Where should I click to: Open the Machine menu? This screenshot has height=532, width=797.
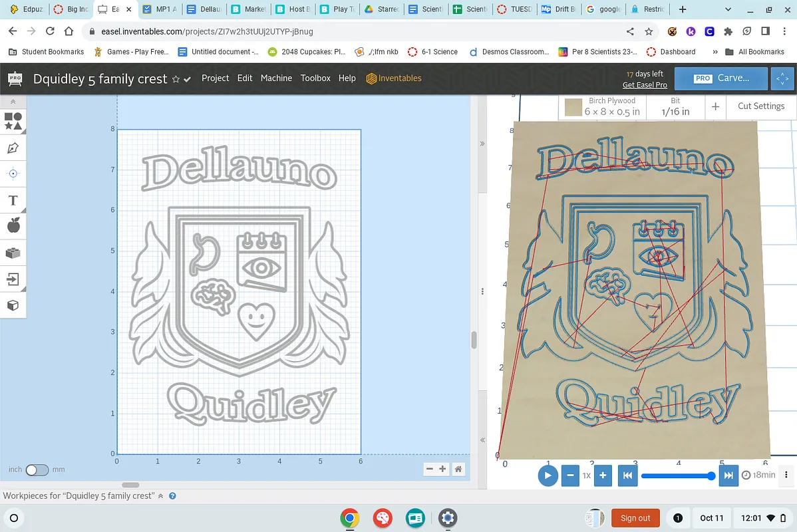click(x=276, y=78)
